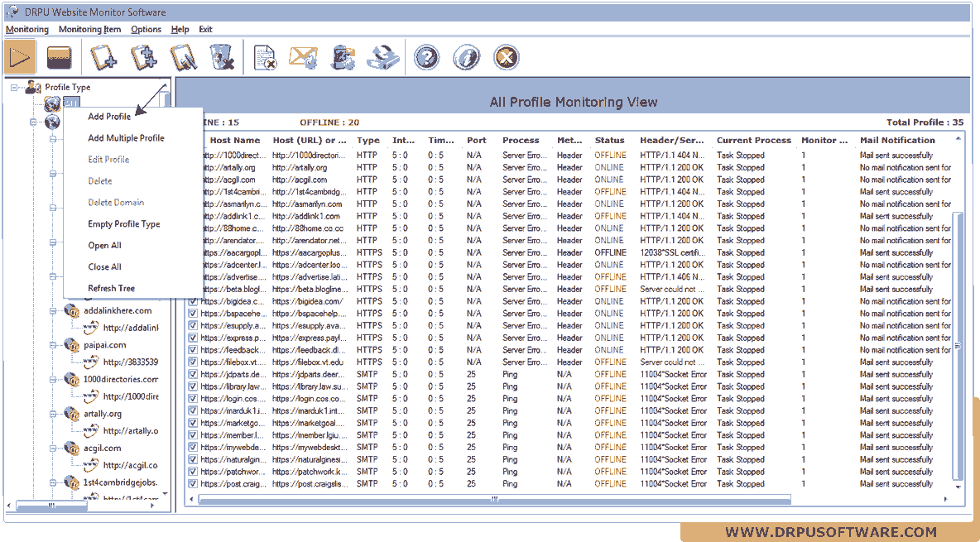Screen dimensions: 980x542
Task: Click the trash bin delete toolbar icon
Action: tap(222, 58)
